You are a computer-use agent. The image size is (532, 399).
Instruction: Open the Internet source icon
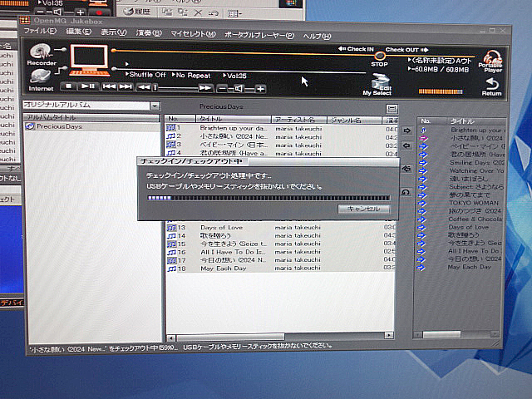40,76
